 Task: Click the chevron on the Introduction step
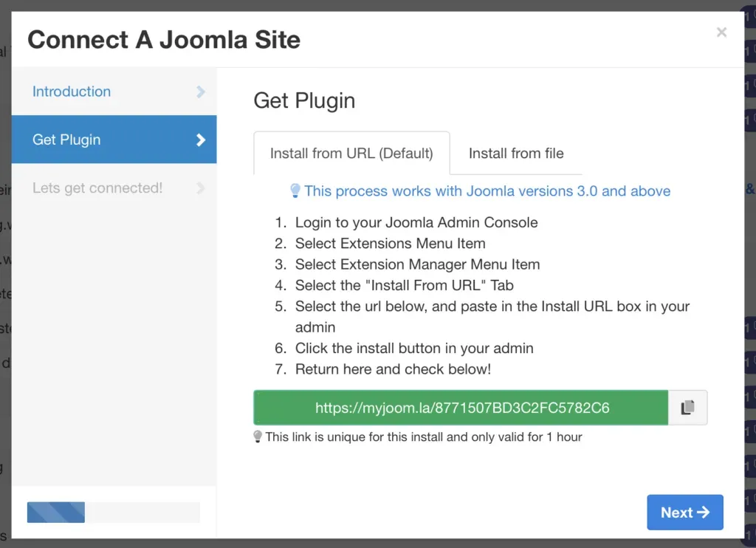(x=201, y=92)
